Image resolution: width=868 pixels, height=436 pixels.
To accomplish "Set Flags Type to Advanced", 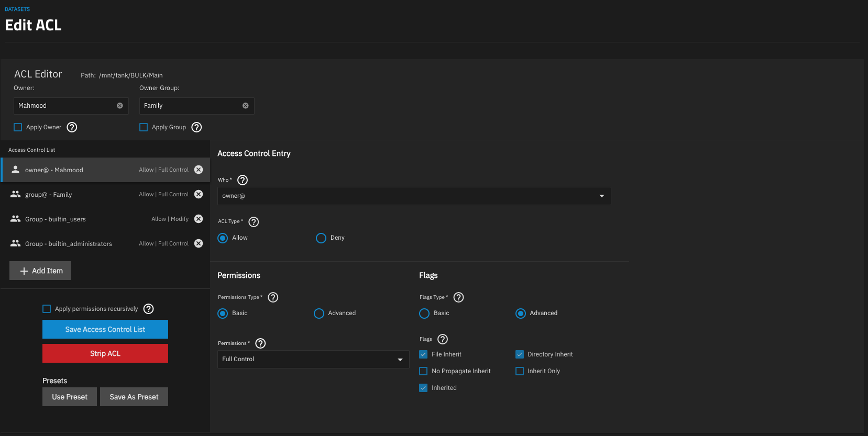I will [x=521, y=314].
